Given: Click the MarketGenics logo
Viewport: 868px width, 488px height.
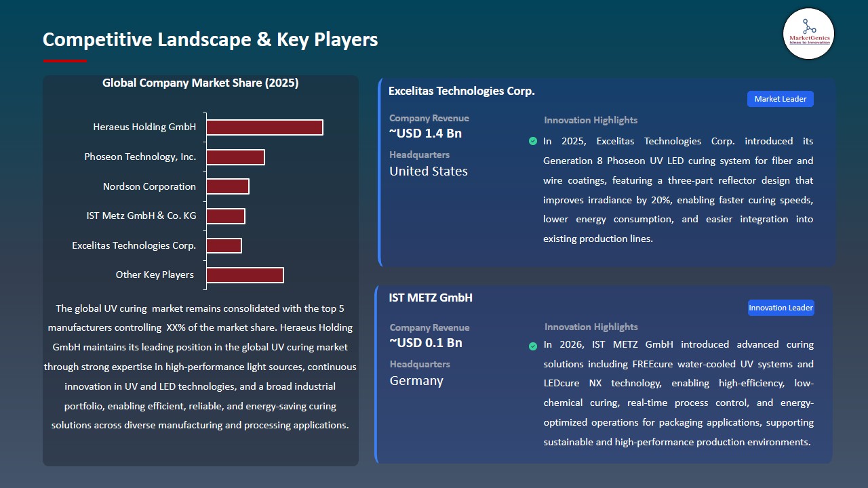Looking at the screenshot, I should pyautogui.click(x=808, y=33).
